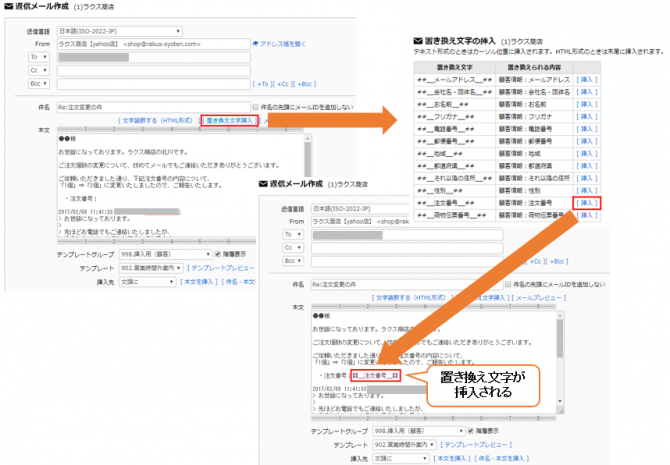The image size is (670, 465).
Task: Click the ##__注文番号__## replacement text cell
Action: click(x=455, y=203)
